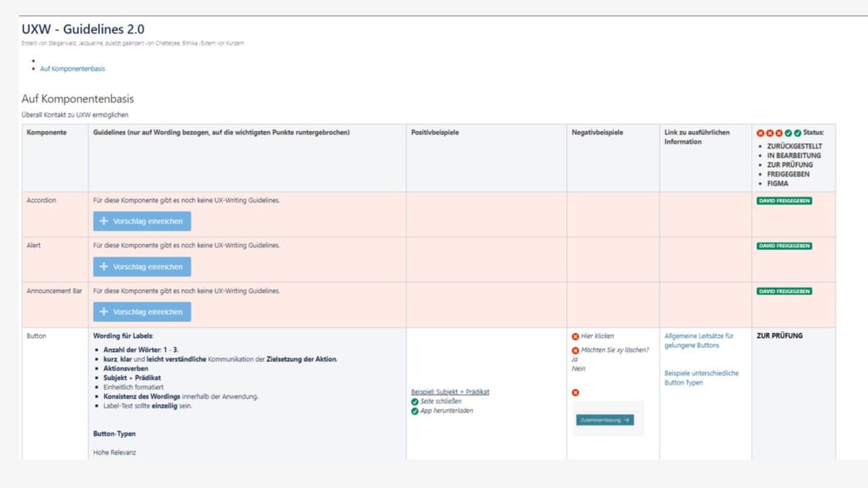Click the 'ZUR PRÜFUNG' status in Button row
This screenshot has width=868, height=488.
(x=779, y=335)
